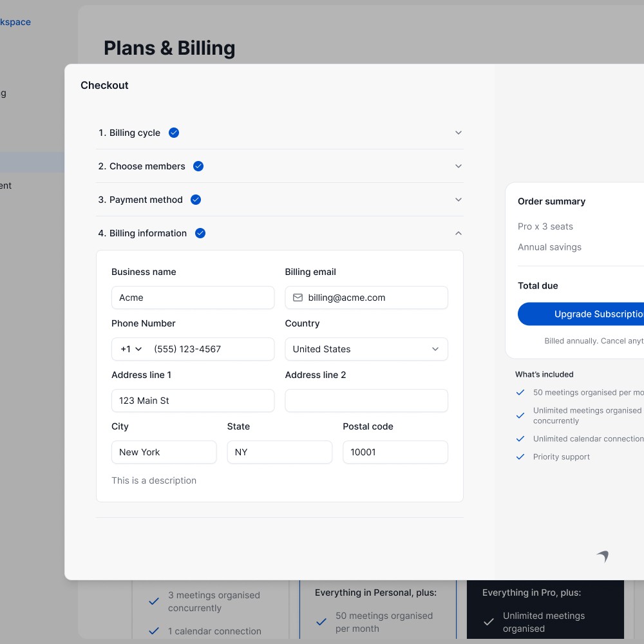Click the Billed annually note
Screen dimensions: 644x644
(x=594, y=341)
